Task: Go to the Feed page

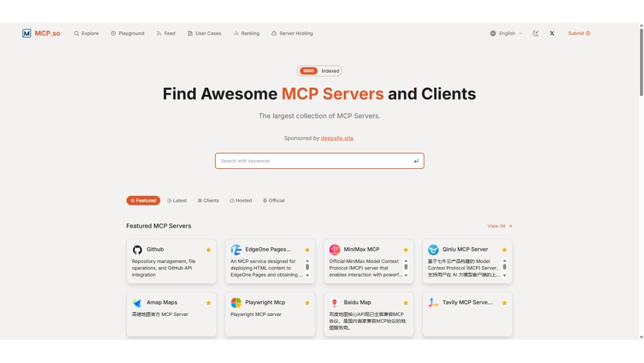Action: pos(166,34)
